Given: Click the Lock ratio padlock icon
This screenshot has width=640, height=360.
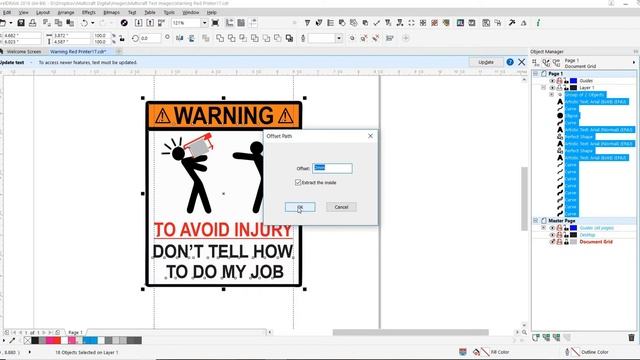Looking at the screenshot, I should [122, 38].
